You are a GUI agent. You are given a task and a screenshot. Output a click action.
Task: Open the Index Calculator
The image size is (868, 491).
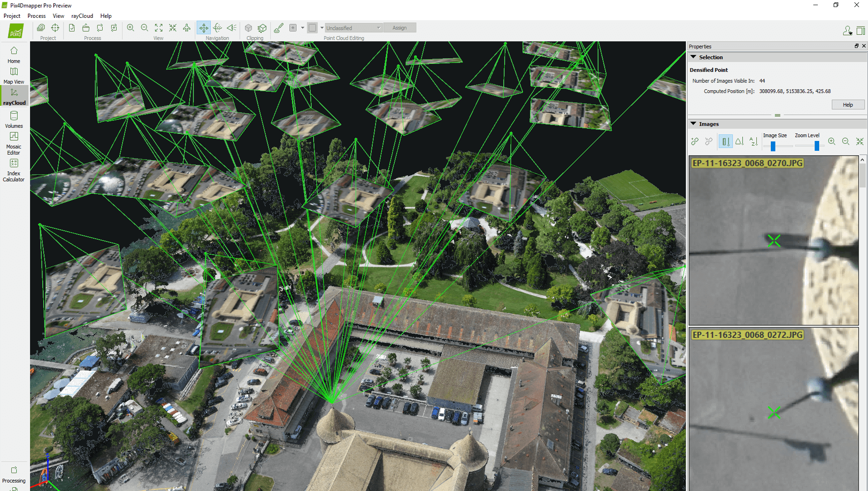point(14,169)
